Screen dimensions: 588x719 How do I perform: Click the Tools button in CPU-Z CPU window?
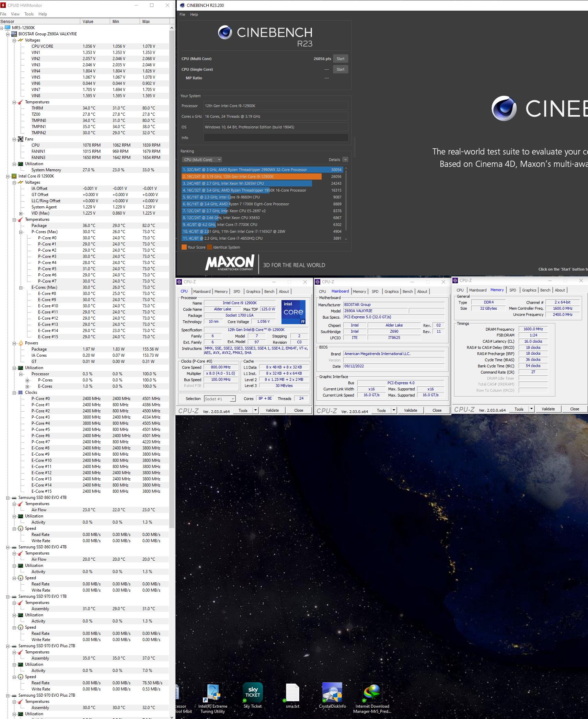click(243, 410)
